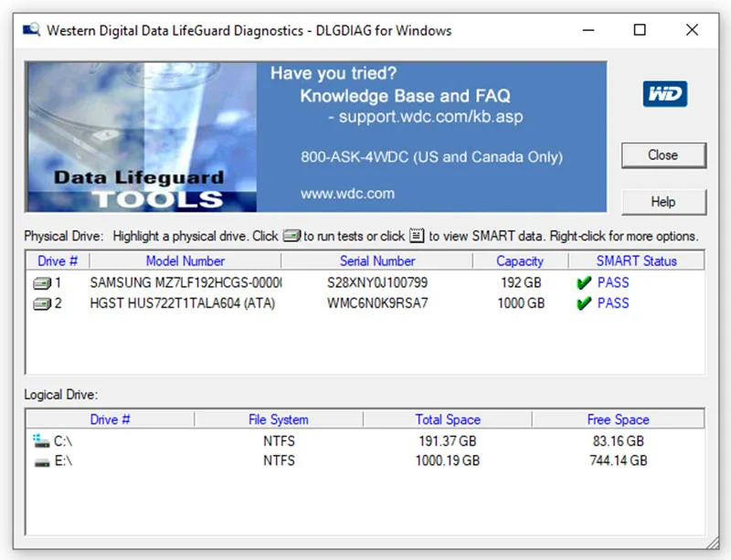Click free space 83.16 GB

click(x=619, y=441)
